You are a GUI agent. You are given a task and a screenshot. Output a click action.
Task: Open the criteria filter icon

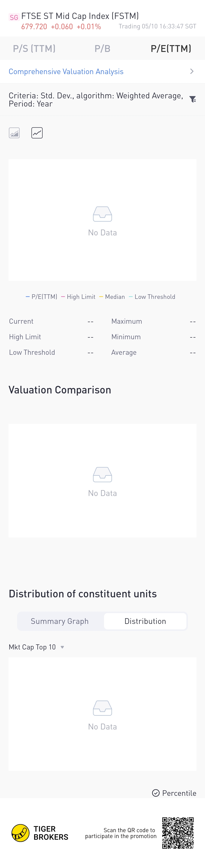tap(192, 99)
